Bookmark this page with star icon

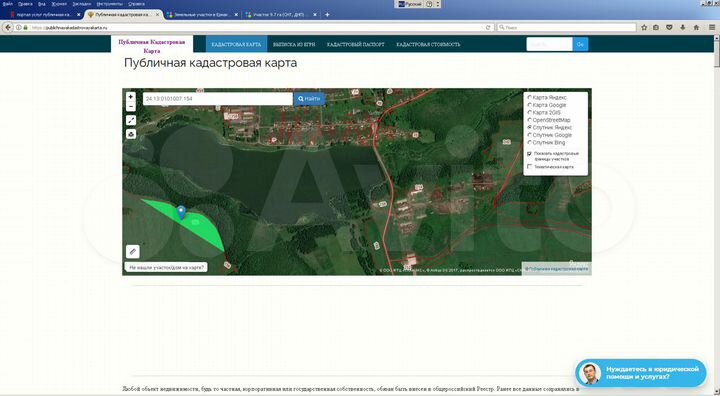[x=644, y=28]
